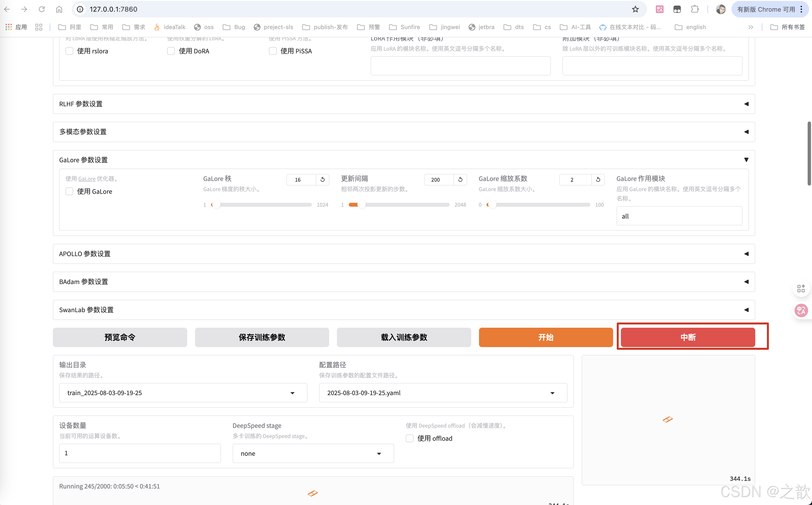Click the browser back arrow
This screenshot has height=505, width=812.
click(x=7, y=9)
